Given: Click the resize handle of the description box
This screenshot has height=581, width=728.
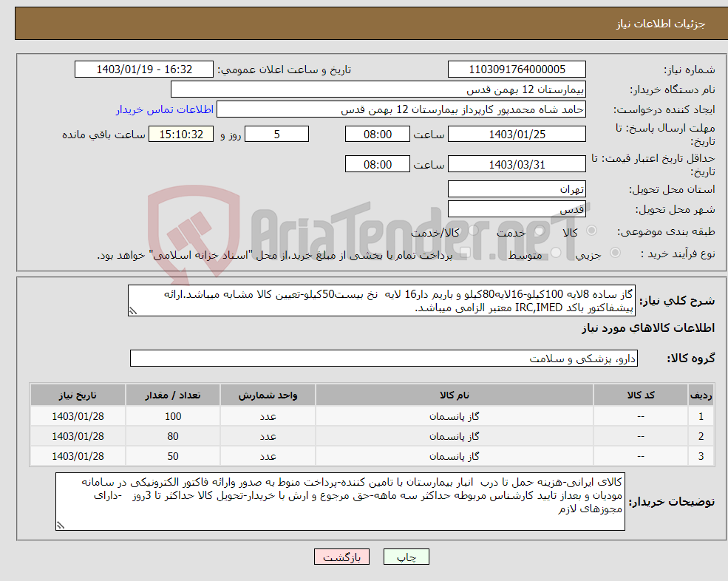Looking at the screenshot, I should click(x=133, y=312).
